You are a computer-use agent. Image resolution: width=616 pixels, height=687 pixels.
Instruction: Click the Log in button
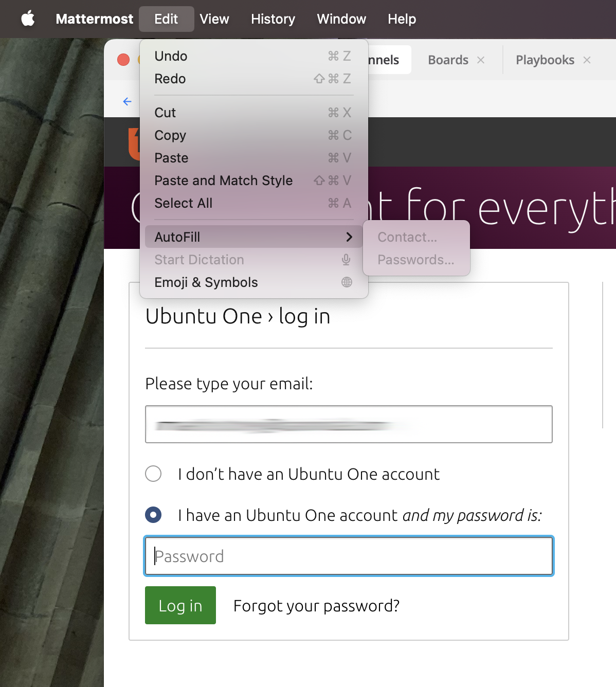pyautogui.click(x=180, y=605)
